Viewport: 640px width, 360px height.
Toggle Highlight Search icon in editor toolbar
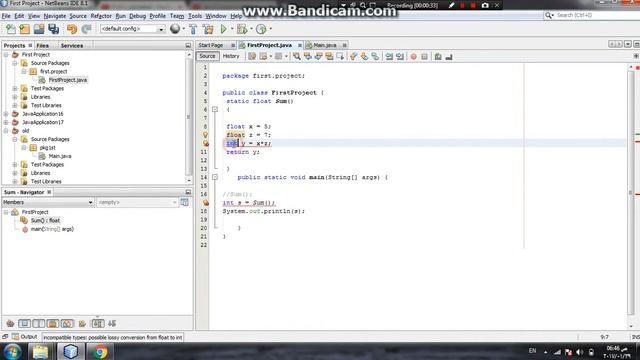329,57
